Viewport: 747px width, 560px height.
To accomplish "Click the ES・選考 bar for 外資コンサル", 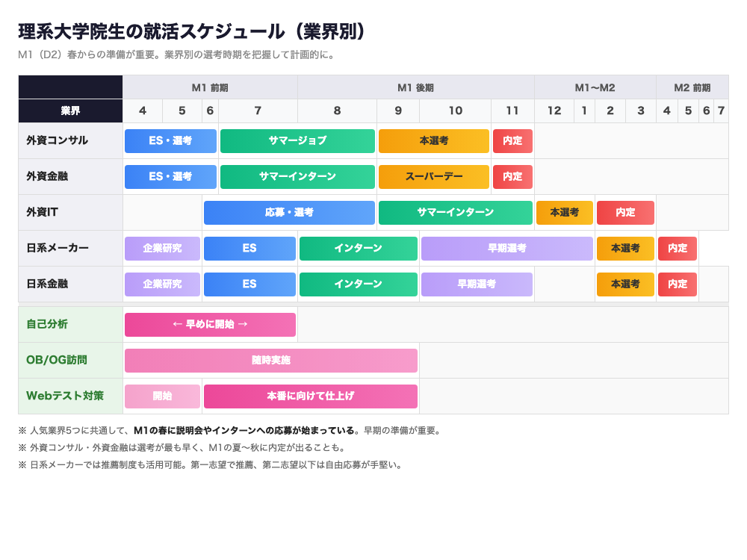I will 170,140.
